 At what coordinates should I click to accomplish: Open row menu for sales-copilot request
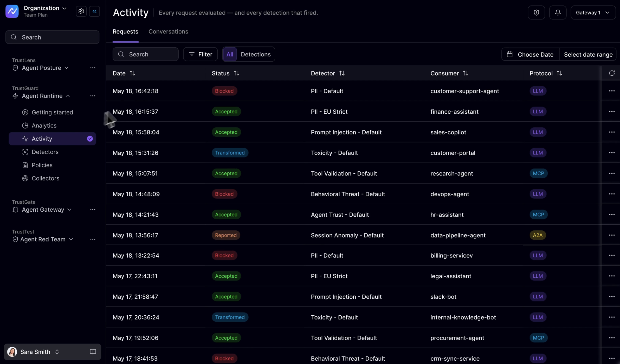tap(612, 132)
